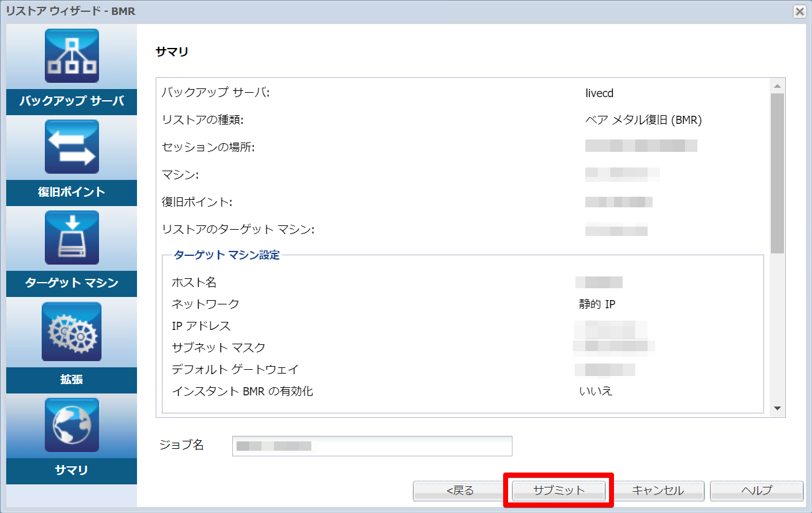Click the <戻る back button
This screenshot has width=812, height=513.
(460, 491)
